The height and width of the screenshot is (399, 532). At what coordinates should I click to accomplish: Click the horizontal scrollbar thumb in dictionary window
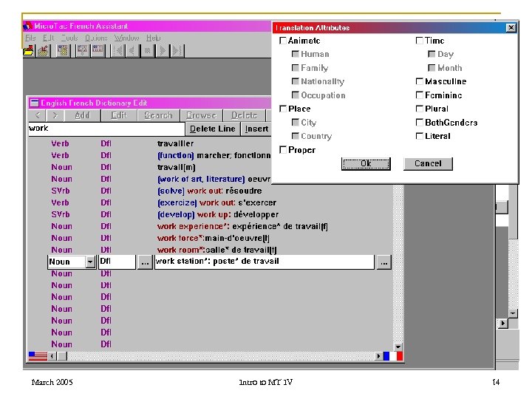62,356
